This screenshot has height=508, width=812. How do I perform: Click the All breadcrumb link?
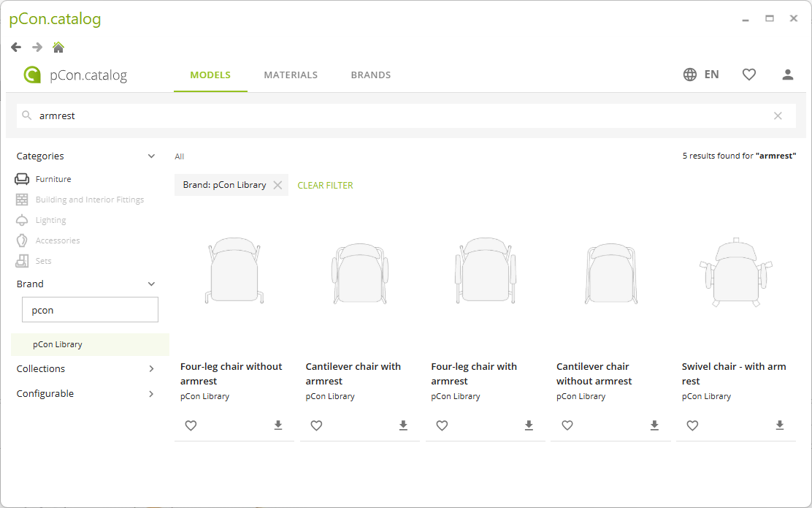[x=179, y=156]
